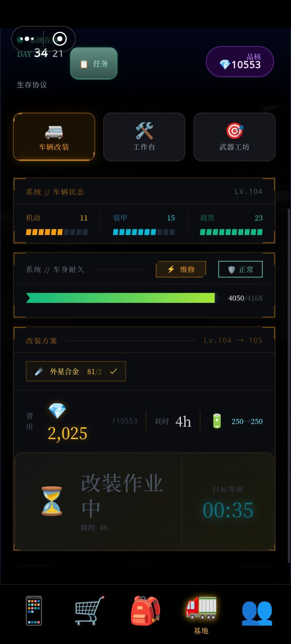This screenshot has width=291, height=644.
Task: Tap the green battery energy icon
Action: click(x=217, y=421)
